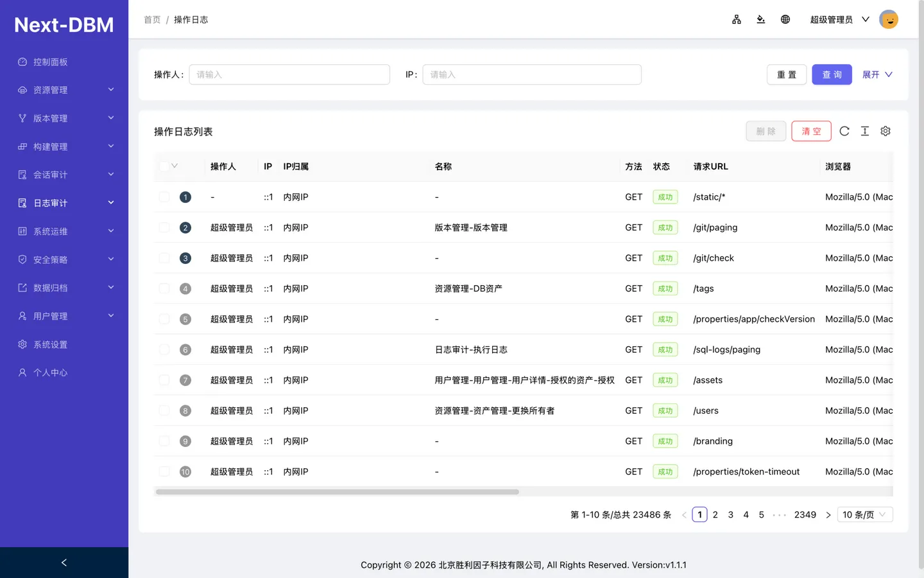The height and width of the screenshot is (578, 924).
Task: Click the 资源管理 sidebar icon
Action: (x=22, y=90)
